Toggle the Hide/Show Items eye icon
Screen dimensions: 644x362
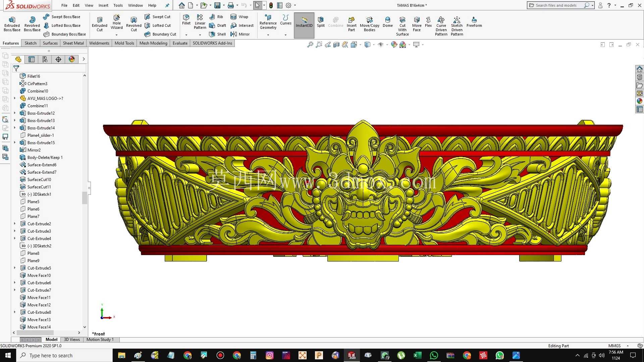380,45
